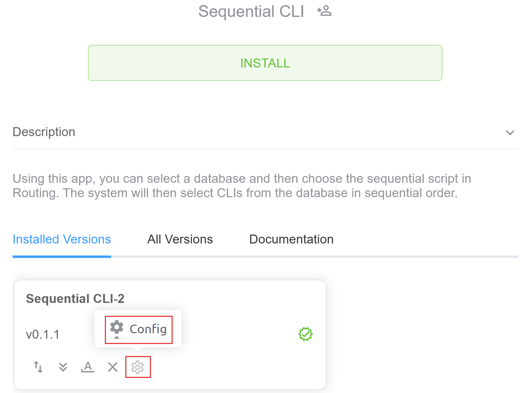
Task: Go to the Documentation tab
Action: click(x=291, y=239)
